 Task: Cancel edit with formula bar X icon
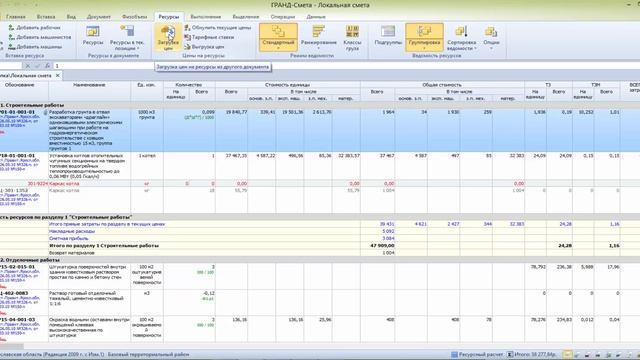click(x=28, y=66)
